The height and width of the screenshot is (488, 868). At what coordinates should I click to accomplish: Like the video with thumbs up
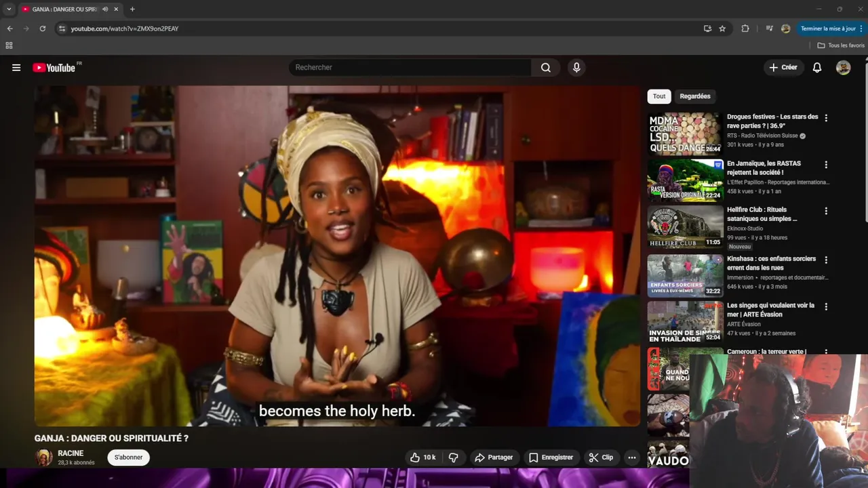click(x=423, y=457)
